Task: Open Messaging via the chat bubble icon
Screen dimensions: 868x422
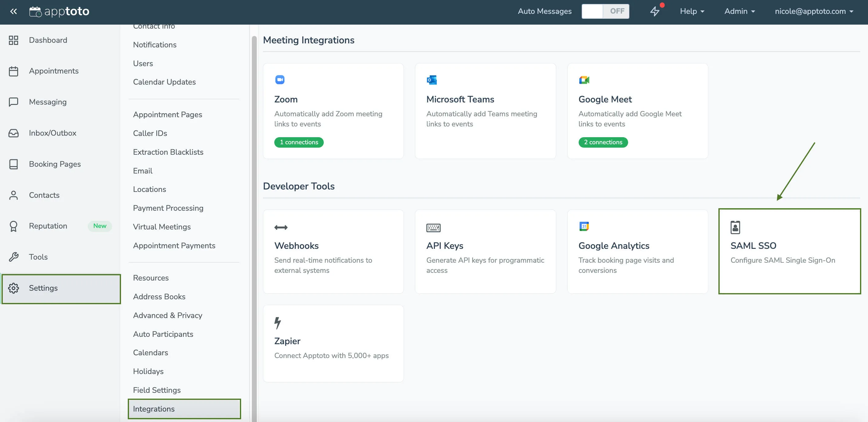Action: pyautogui.click(x=14, y=102)
